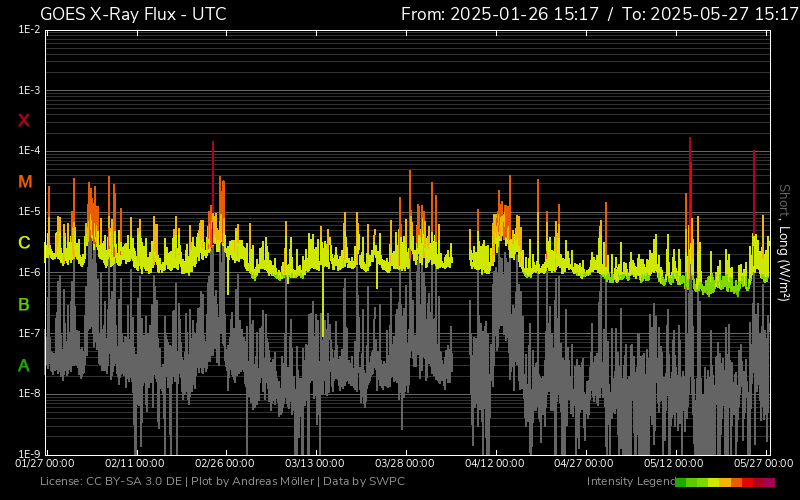This screenshot has height=500, width=800.
Task: Click the '02/26 00:00' x-axis label
Action: point(224,463)
